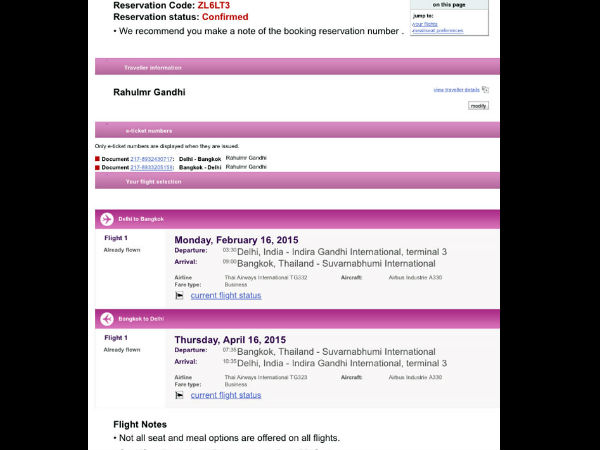
Task: Click flag icon beside second flight status
Action: (180, 395)
